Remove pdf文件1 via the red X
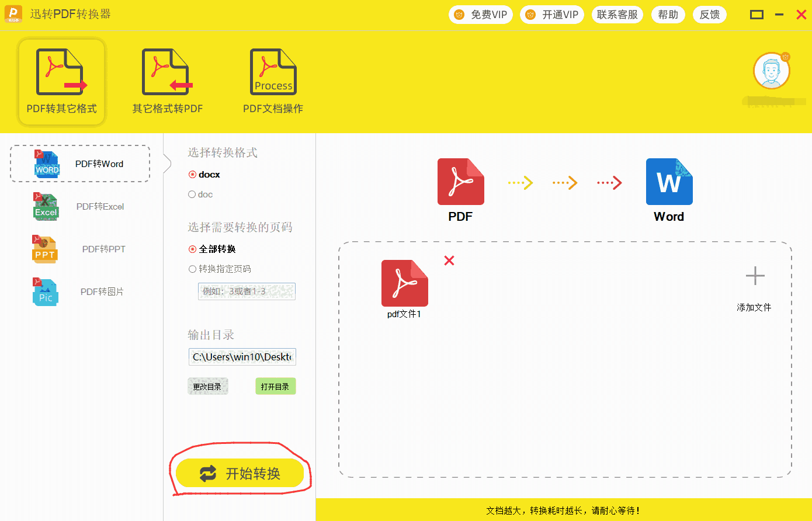Viewport: 812px width, 521px height. 449,260
